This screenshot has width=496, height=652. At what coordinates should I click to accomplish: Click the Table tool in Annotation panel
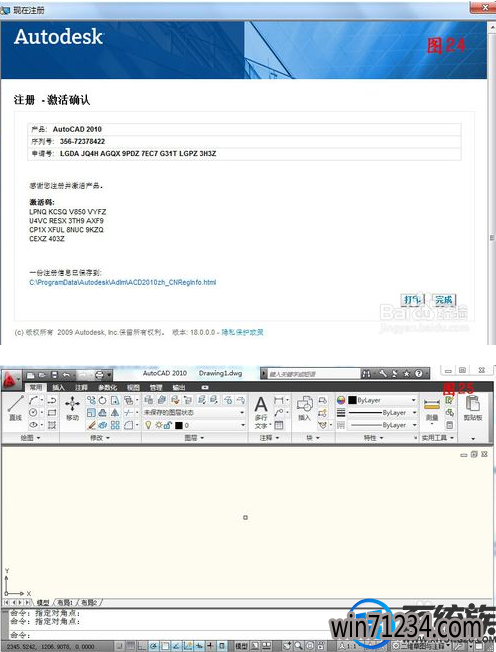[x=279, y=425]
